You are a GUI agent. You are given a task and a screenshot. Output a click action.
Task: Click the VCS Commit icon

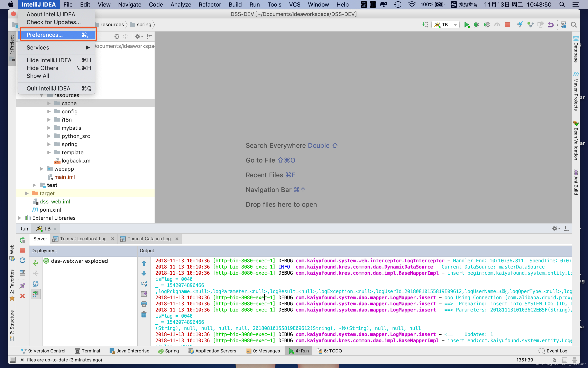pyautogui.click(x=530, y=25)
